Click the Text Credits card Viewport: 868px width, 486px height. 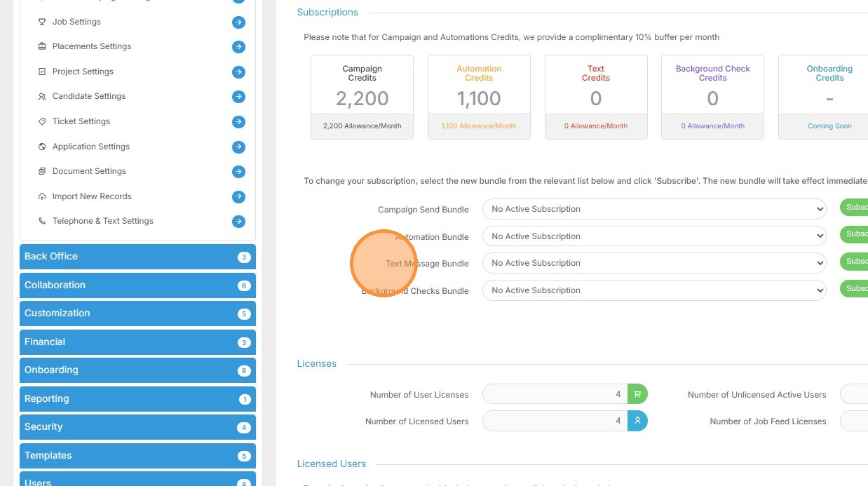click(596, 97)
